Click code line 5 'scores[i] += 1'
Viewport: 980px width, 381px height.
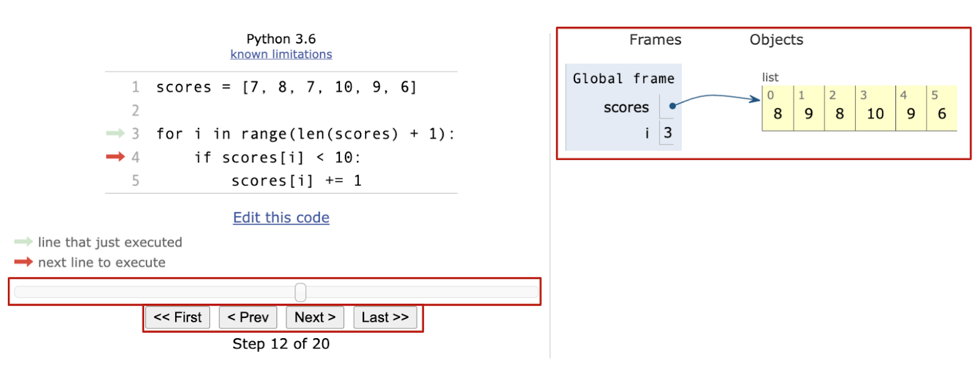296,181
